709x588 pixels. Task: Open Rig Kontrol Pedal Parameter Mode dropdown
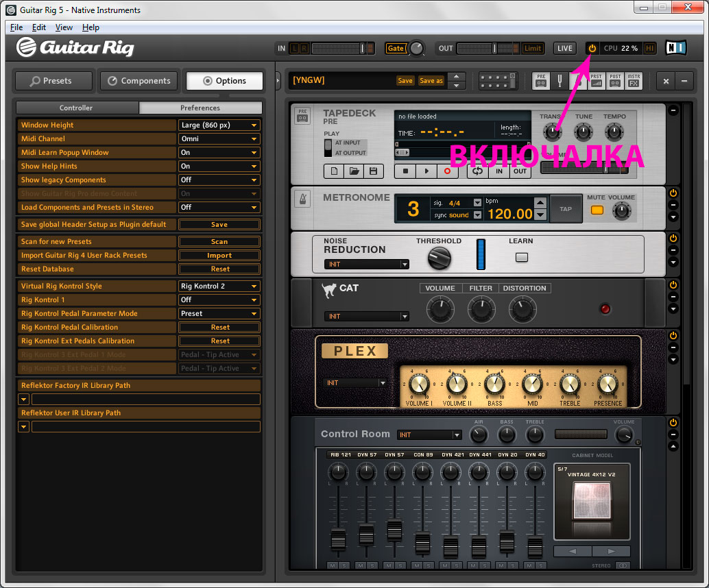tap(219, 314)
